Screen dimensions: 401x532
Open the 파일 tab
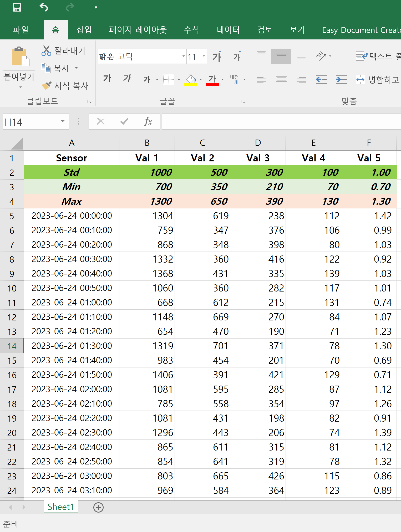pos(21,29)
